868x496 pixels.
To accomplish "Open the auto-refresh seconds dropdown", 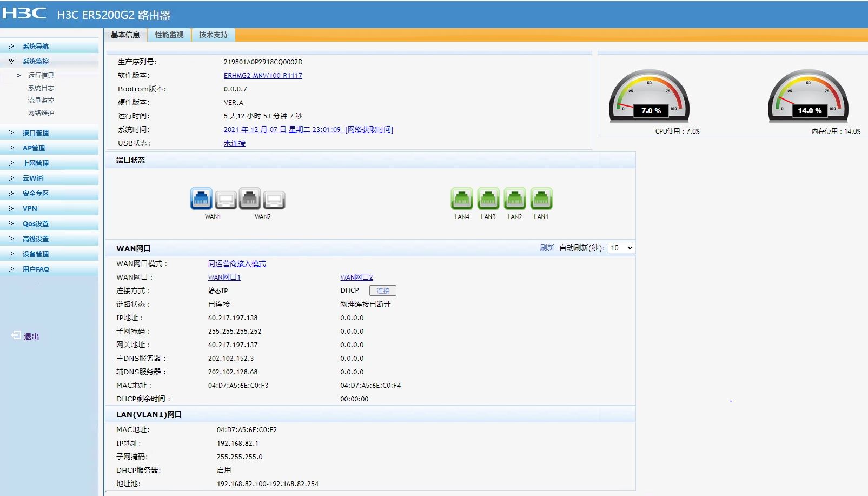I will point(621,248).
